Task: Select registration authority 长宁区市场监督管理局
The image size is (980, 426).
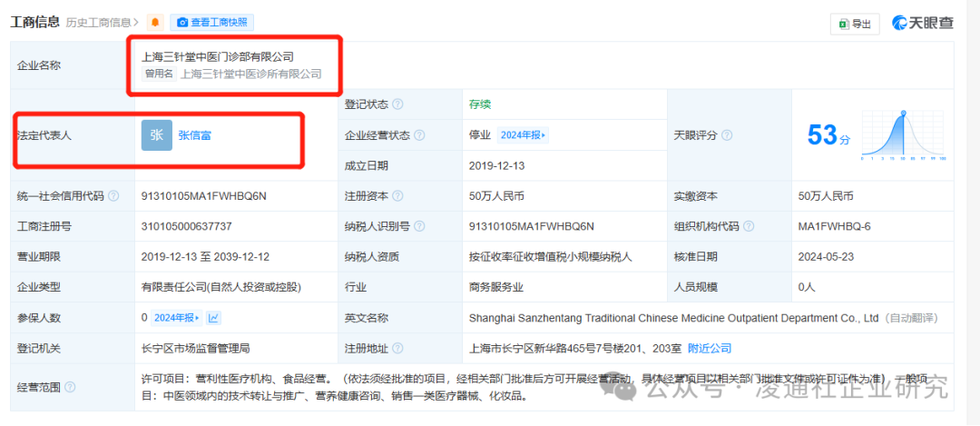Action: (x=196, y=349)
